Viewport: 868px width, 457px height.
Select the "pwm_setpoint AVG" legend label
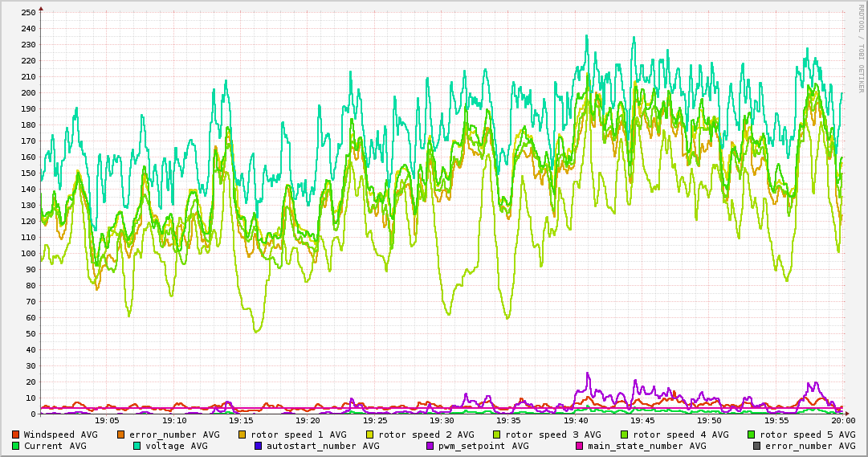point(484,446)
